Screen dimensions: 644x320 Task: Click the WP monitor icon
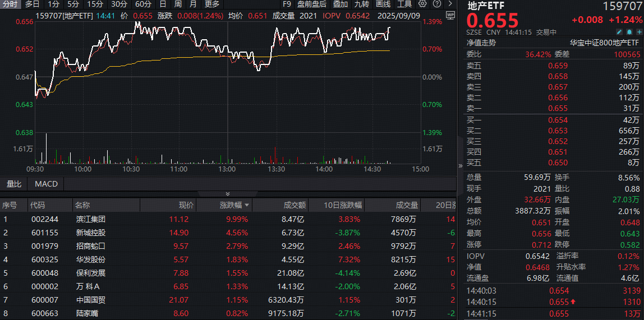(x=450, y=16)
